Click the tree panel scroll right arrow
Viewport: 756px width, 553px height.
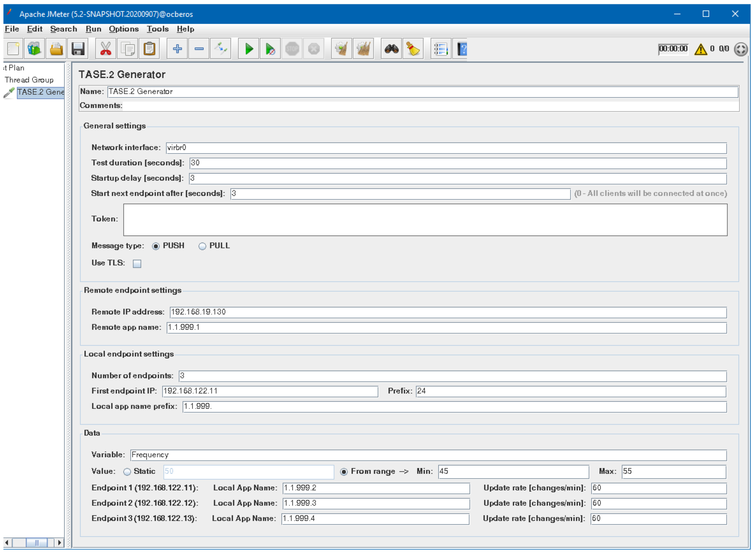coord(59,542)
